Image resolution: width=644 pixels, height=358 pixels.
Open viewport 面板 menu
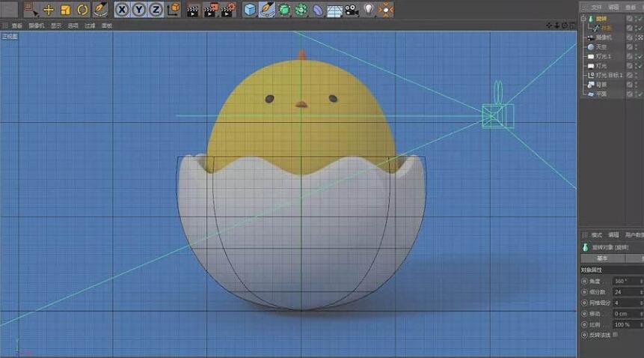[107, 26]
